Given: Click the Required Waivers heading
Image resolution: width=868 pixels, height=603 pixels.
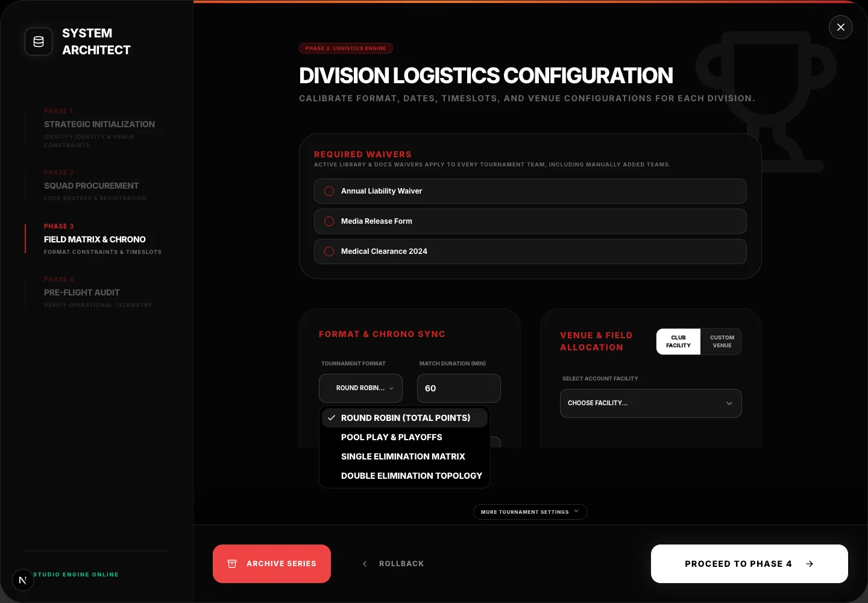Looking at the screenshot, I should 363,154.
